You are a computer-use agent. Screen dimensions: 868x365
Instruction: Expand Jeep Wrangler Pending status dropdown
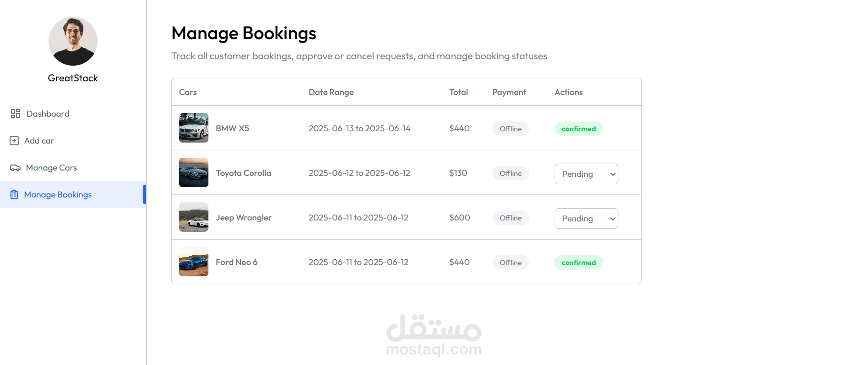(586, 219)
